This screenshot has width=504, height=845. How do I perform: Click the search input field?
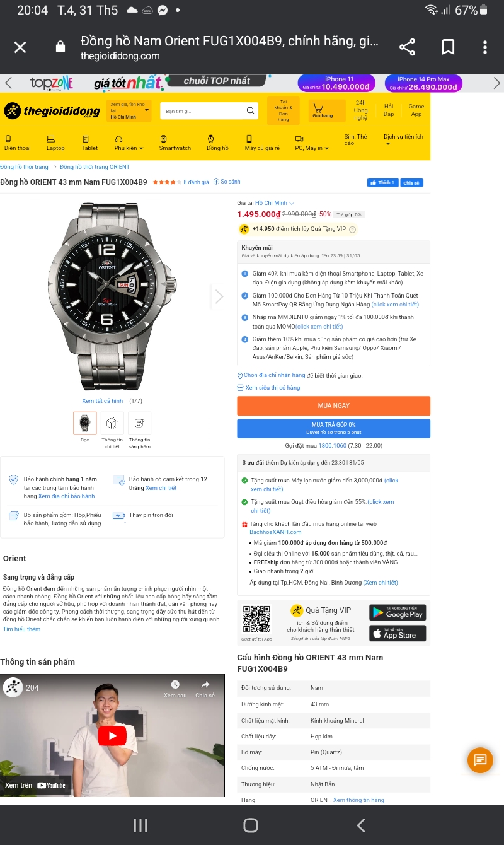point(202,111)
